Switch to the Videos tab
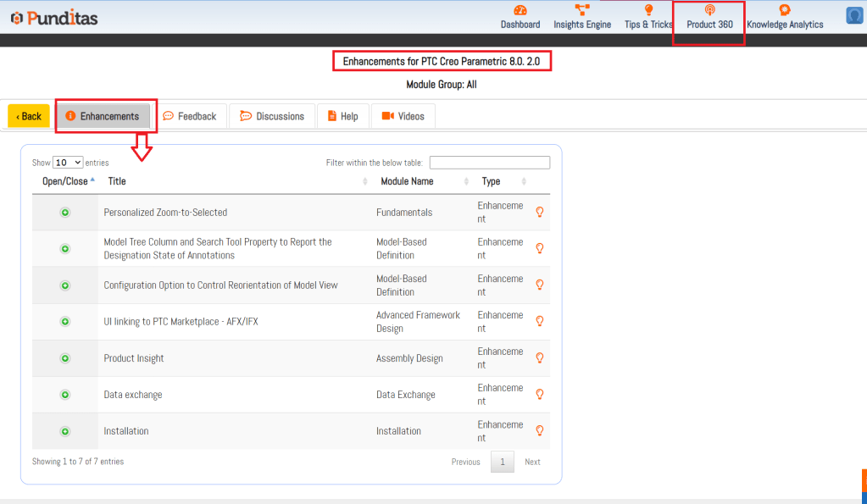This screenshot has height=504, width=867. click(x=403, y=116)
